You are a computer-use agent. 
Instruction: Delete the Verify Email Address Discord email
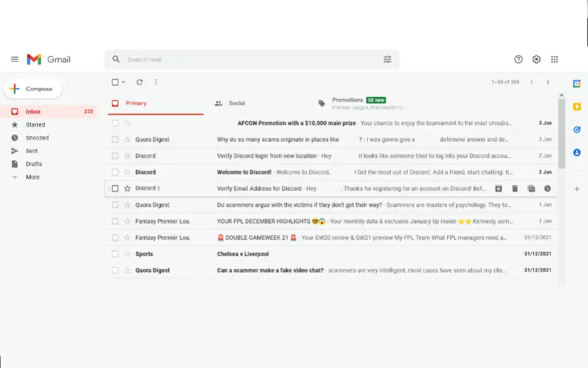pos(515,188)
